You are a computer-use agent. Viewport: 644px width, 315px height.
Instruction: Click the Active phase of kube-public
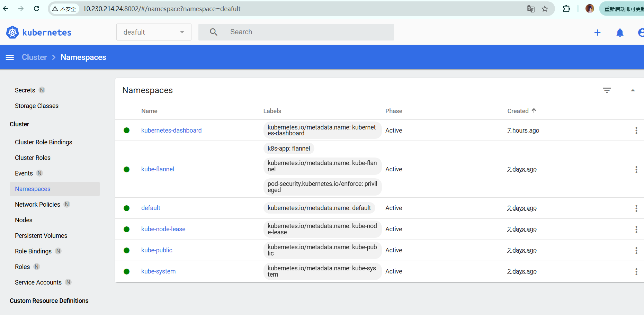point(394,250)
